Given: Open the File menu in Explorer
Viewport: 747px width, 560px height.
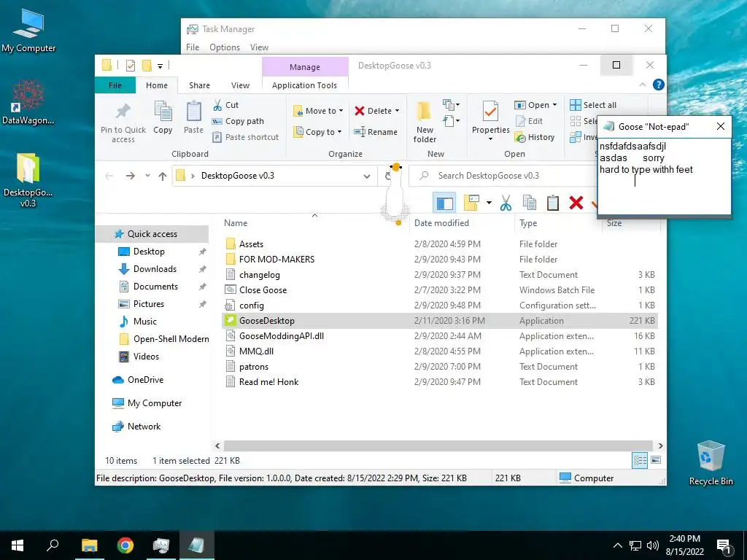Looking at the screenshot, I should pyautogui.click(x=115, y=85).
